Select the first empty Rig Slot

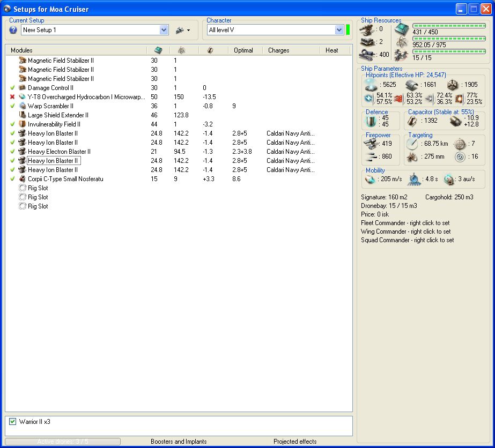38,188
